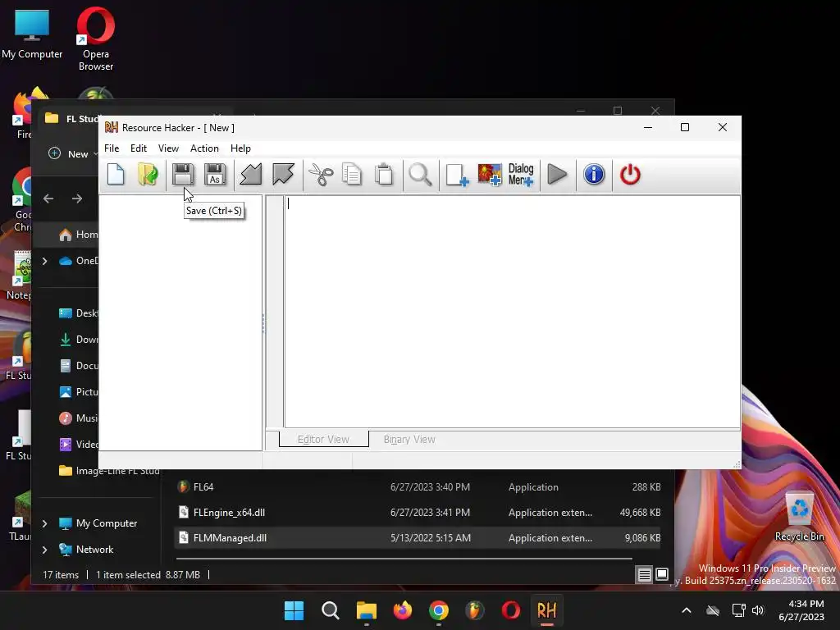Expand My Computer in Explorer navigation pane

[45, 523]
